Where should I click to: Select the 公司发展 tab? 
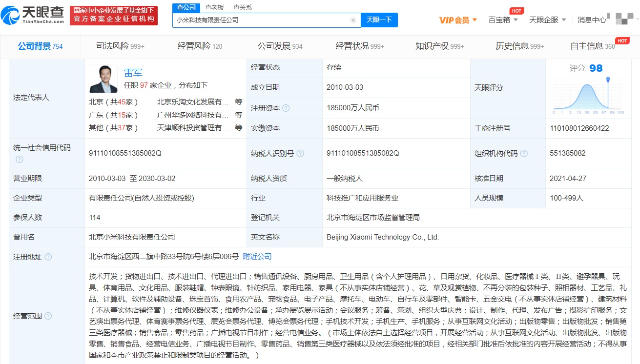280,46
